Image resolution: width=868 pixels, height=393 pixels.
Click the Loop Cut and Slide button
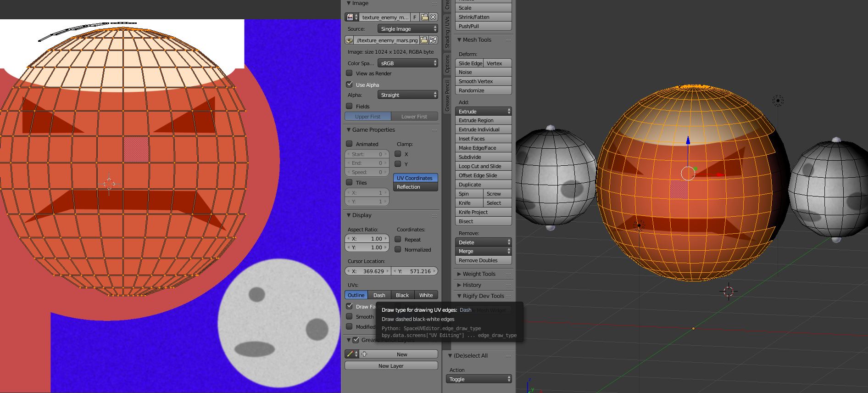[x=483, y=166]
